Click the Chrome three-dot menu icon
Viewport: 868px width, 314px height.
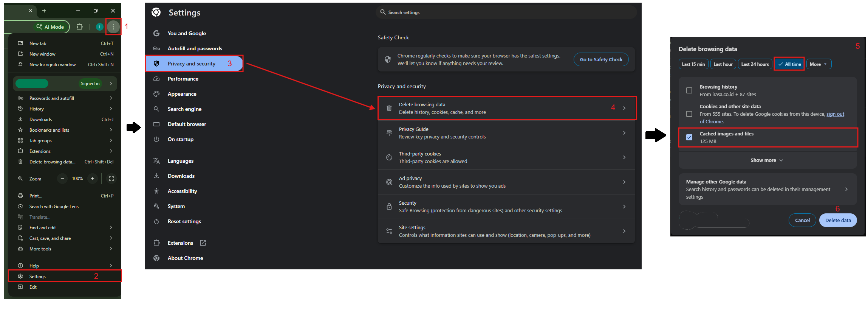click(x=113, y=27)
